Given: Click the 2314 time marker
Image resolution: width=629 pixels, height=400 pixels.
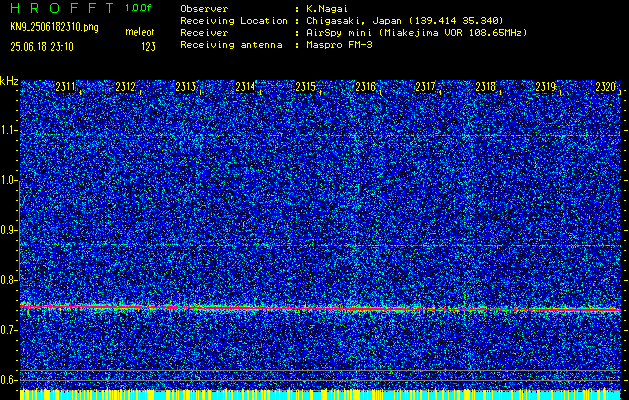Looking at the screenshot, I should (x=246, y=87).
